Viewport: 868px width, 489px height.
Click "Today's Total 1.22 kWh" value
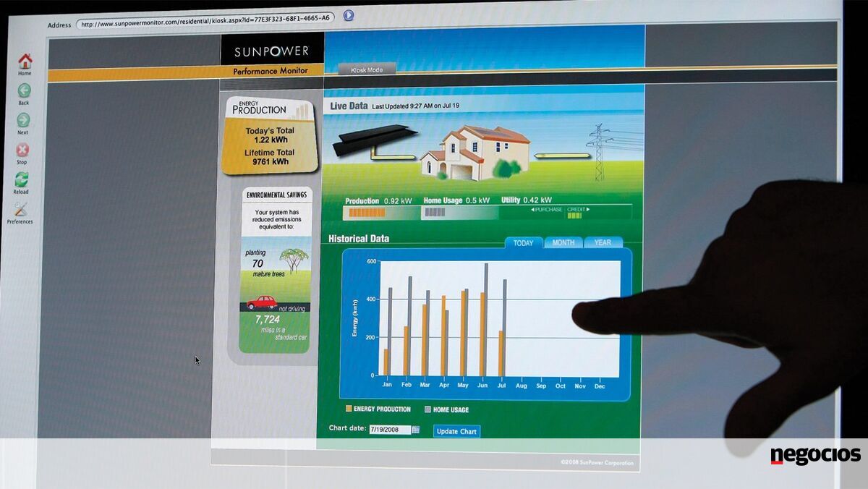click(x=270, y=135)
